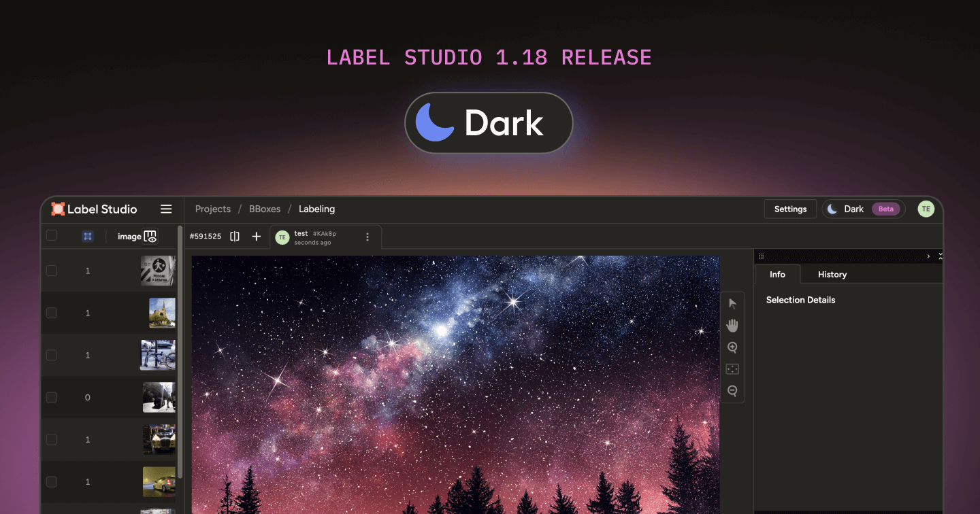980x514 pixels.
Task: Click the BBoxes breadcrumb link
Action: [x=265, y=209]
